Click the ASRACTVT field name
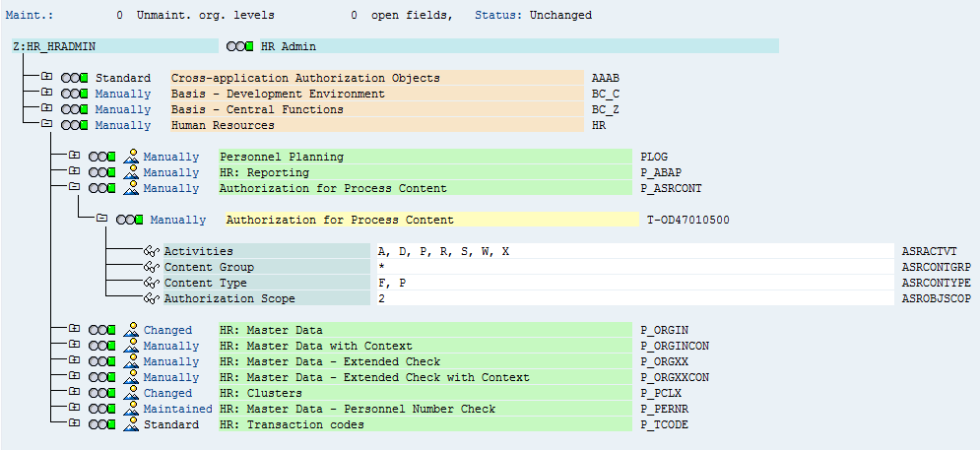The image size is (980, 450). pos(930,251)
